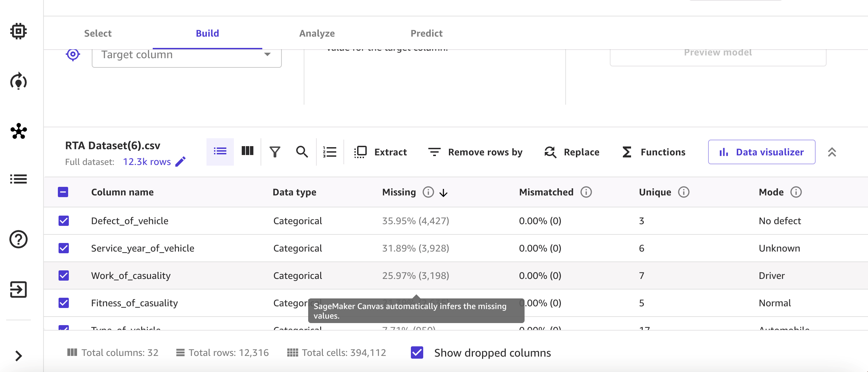Switch to the Analyze tab
The height and width of the screenshot is (372, 868).
[317, 33]
